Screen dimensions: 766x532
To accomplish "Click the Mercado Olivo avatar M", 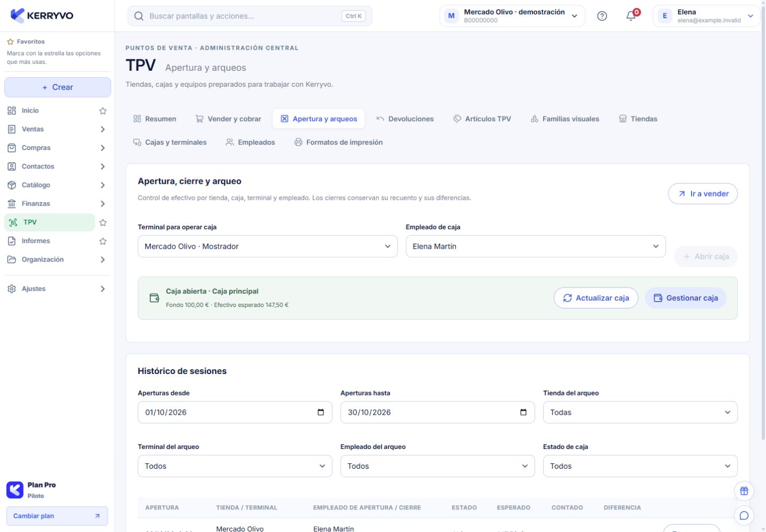I will click(x=452, y=16).
